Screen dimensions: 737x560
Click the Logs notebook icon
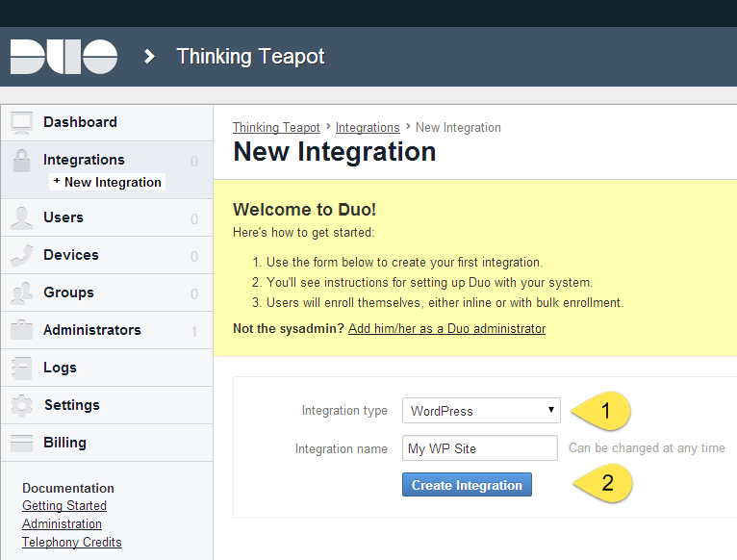point(21,368)
